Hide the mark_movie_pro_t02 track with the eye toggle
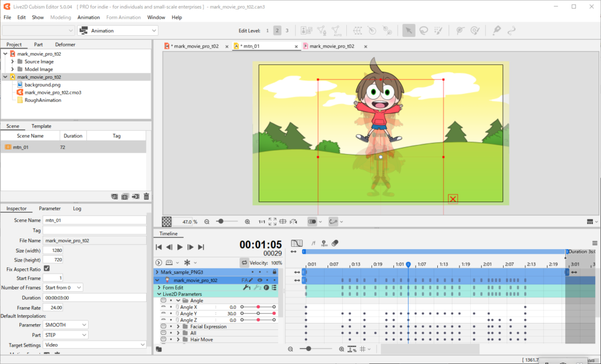Image resolution: width=601 pixels, height=364 pixels. 259,280
